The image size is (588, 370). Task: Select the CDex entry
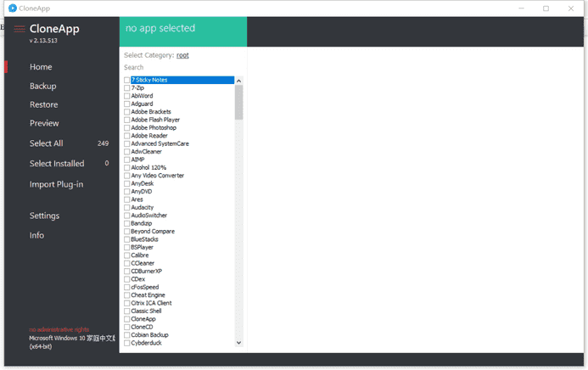pyautogui.click(x=137, y=279)
